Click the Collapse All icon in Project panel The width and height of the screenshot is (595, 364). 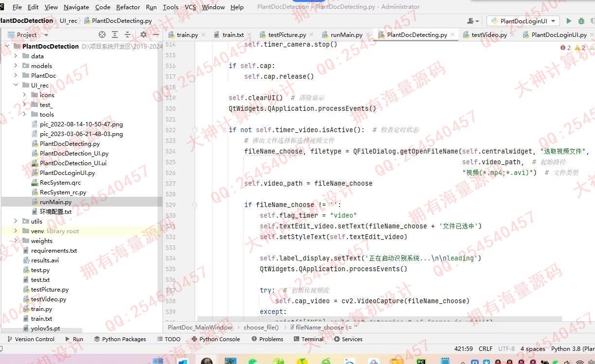(127, 35)
